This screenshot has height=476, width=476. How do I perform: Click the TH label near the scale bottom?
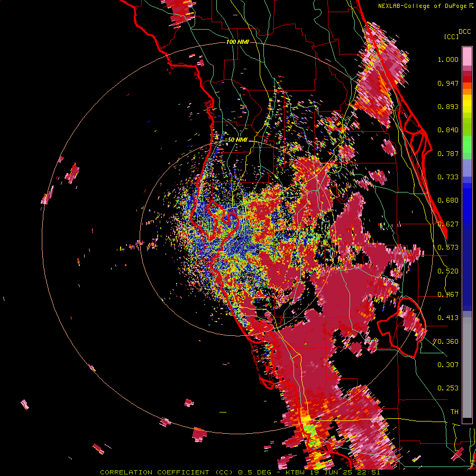[454, 412]
